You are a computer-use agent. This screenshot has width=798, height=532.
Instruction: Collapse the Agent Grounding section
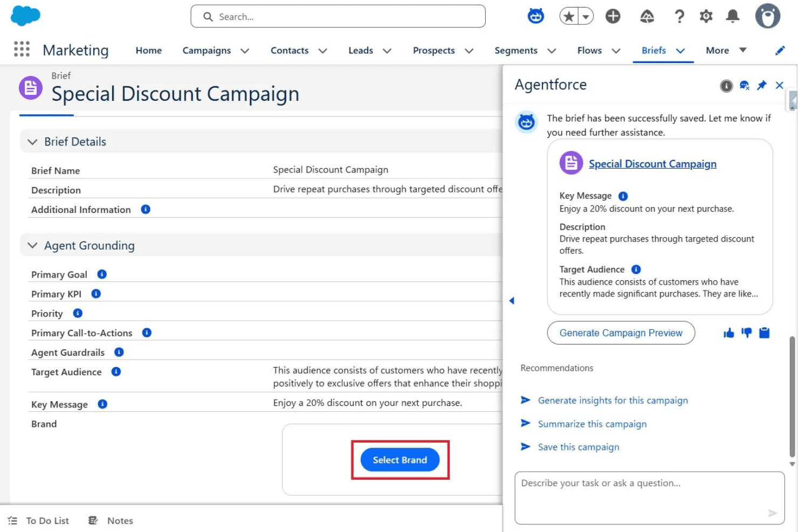click(x=32, y=246)
